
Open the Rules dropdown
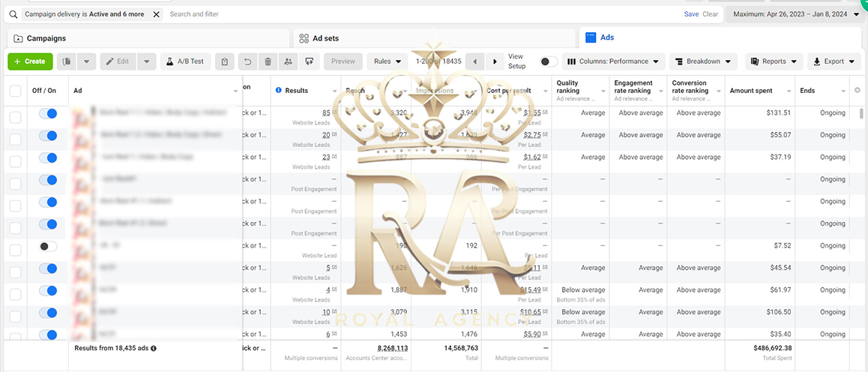click(x=387, y=61)
